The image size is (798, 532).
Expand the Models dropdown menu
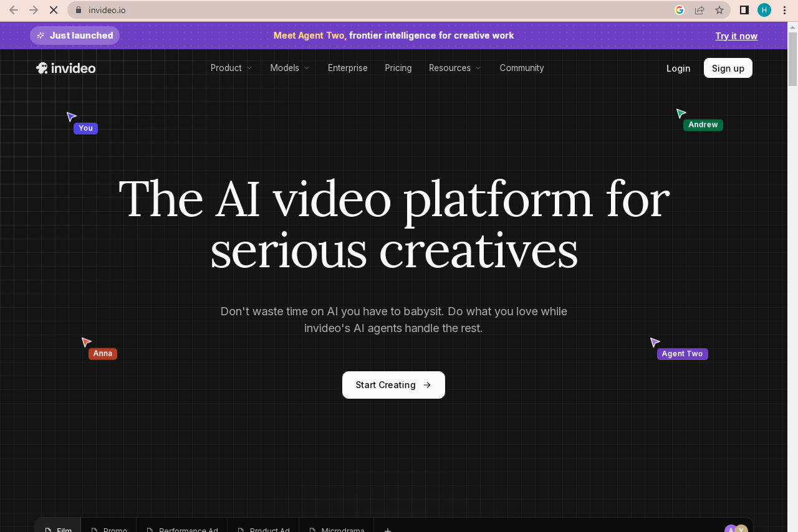290,68
